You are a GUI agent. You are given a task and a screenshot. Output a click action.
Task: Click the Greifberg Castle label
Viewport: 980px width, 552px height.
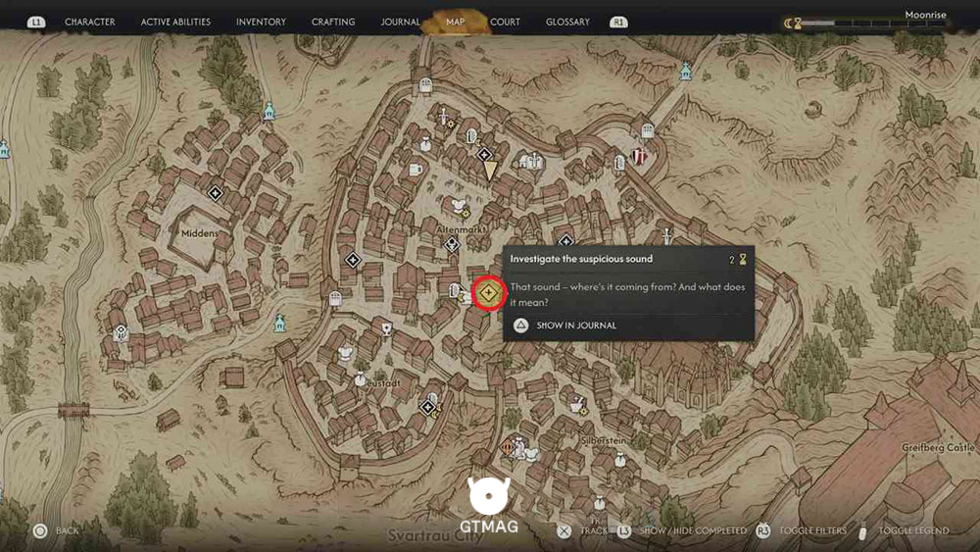point(938,448)
